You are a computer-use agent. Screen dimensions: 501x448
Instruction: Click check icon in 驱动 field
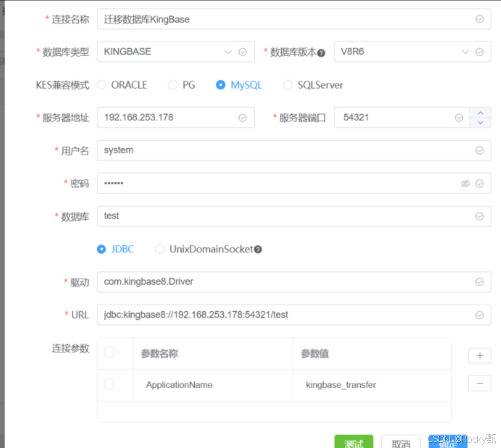tap(479, 282)
